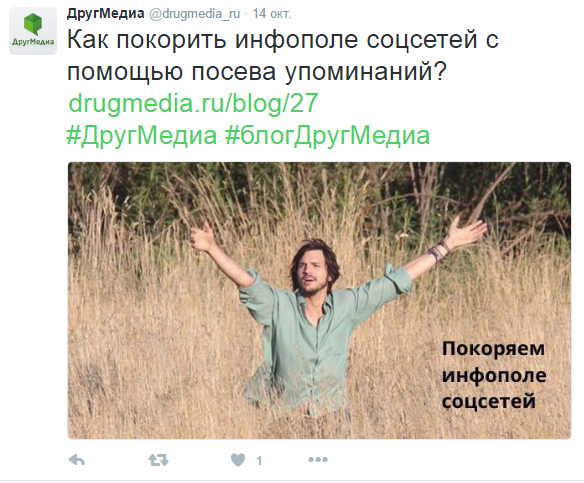Click the green cube in ДругМедиа logo
The height and width of the screenshot is (483, 584).
tap(33, 24)
